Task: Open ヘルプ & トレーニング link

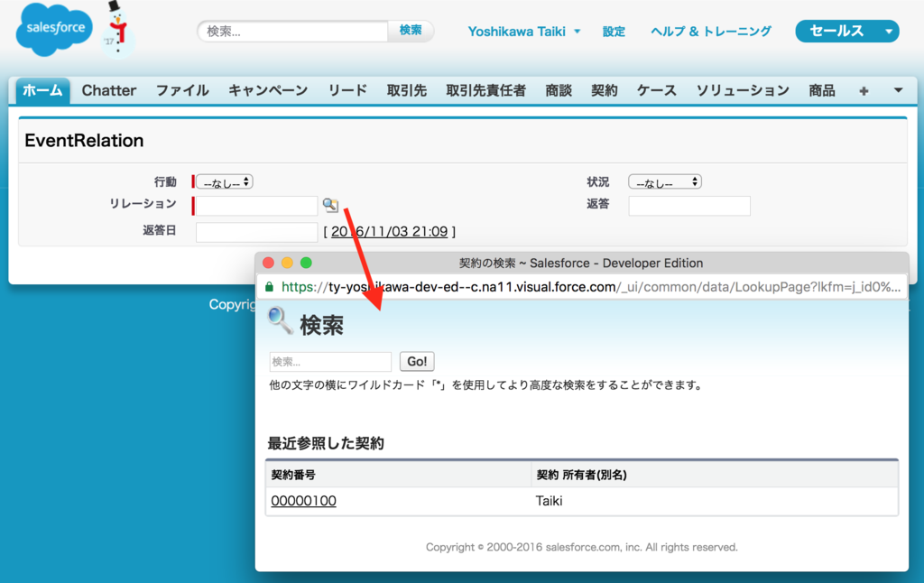Action: (711, 32)
